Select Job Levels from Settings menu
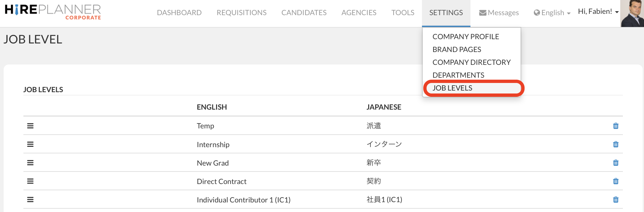 pos(452,88)
